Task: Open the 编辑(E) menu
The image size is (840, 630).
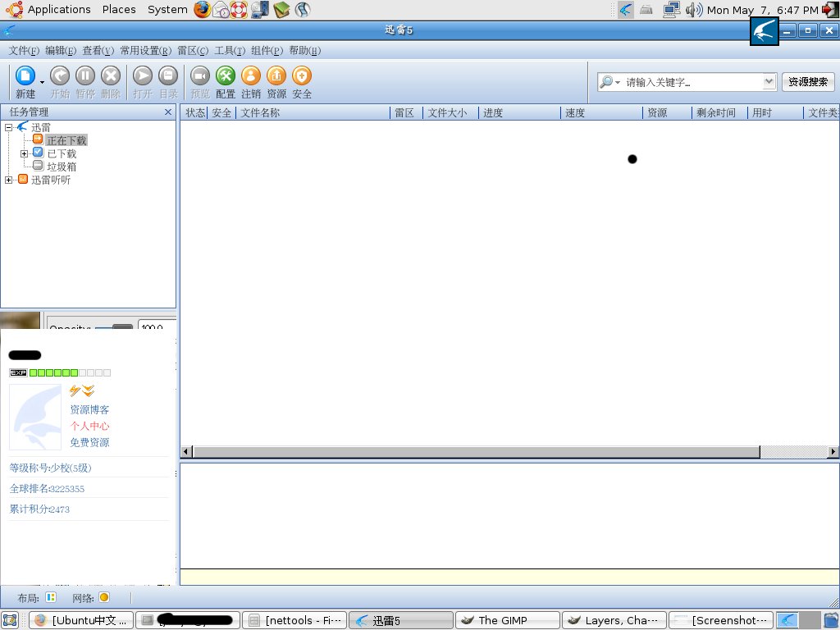Action: coord(61,50)
